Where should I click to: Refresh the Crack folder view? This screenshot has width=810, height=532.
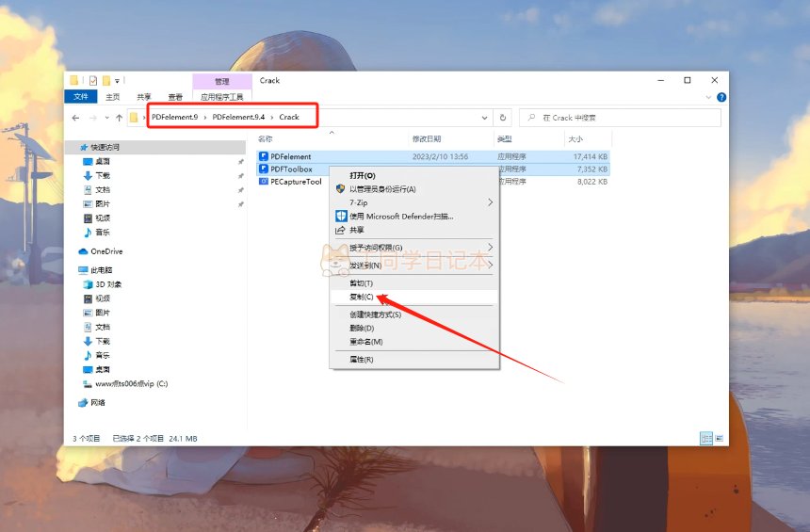tap(503, 118)
